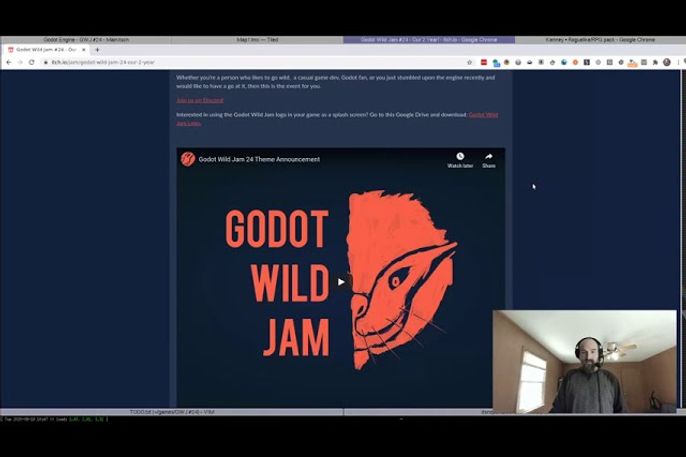Viewport: 686px width, 457px height.
Task: Open the video title Godot Wild Jam 24 Theme Announcement
Action: pos(259,160)
